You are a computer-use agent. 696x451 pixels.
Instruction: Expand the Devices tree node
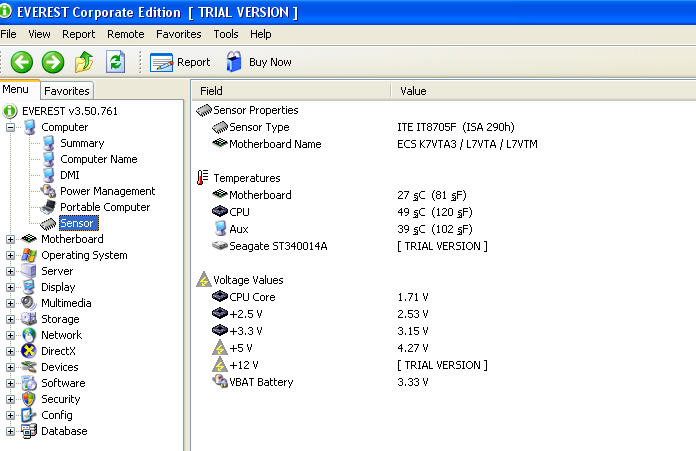tap(10, 367)
